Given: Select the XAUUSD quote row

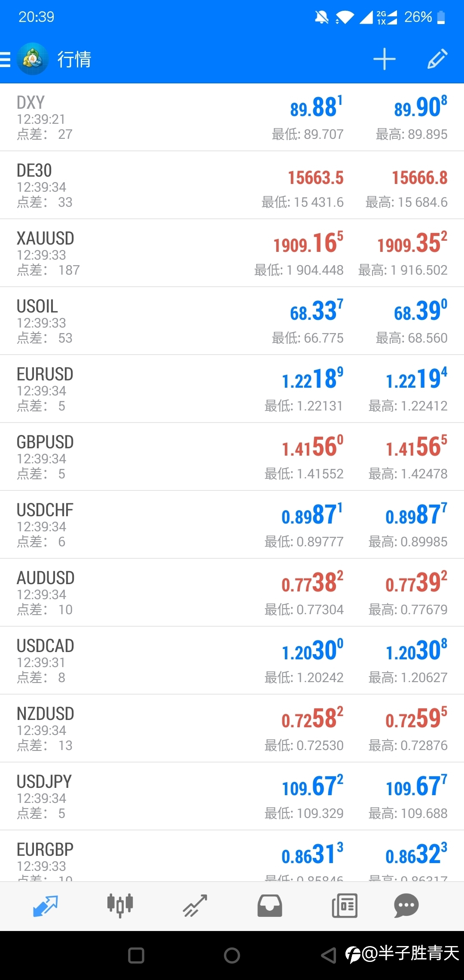Looking at the screenshot, I should 232,253.
